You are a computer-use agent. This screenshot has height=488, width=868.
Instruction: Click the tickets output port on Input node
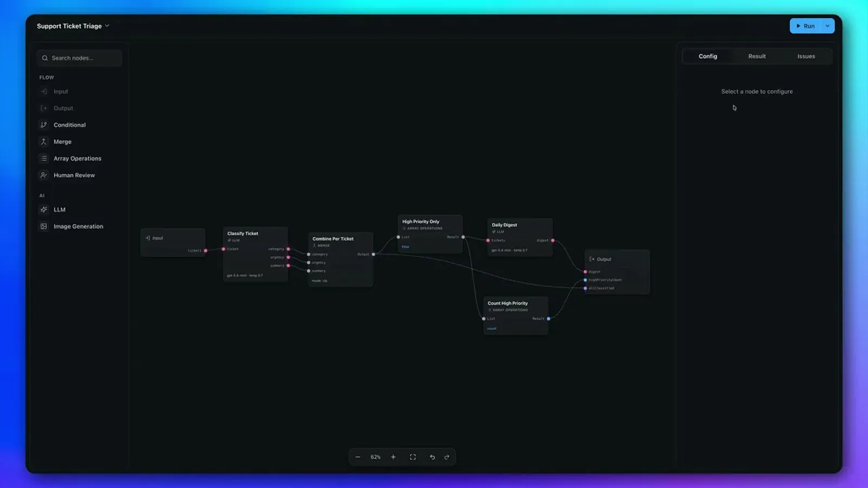(206, 251)
